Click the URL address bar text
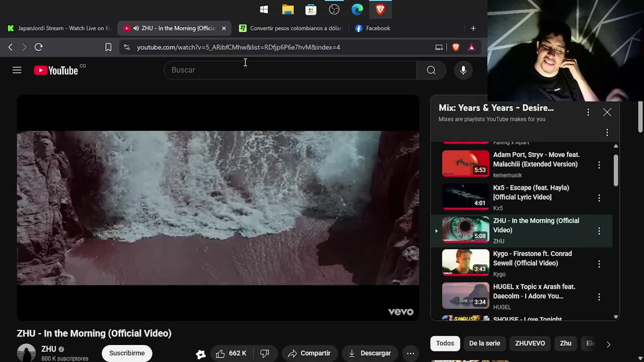This screenshot has height=362, width=644. 238,47
